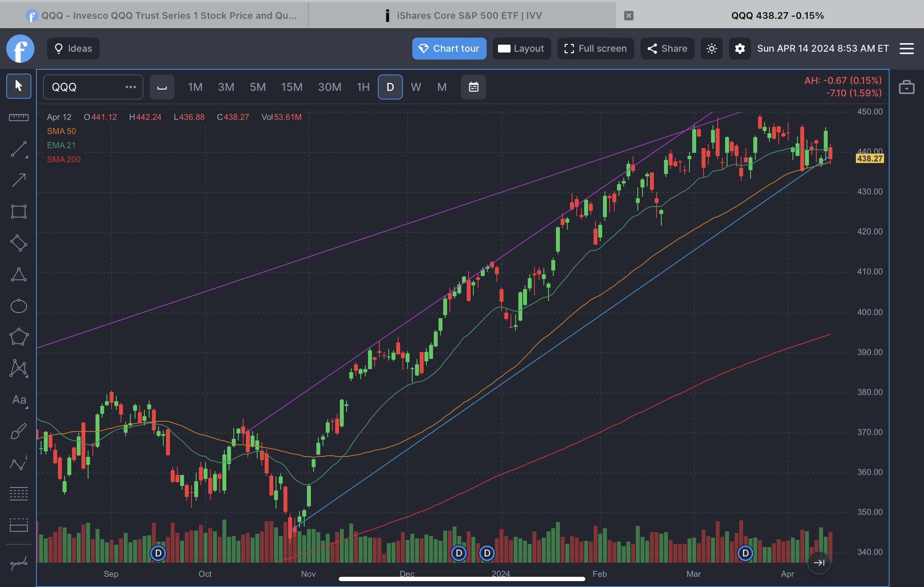Select the triangle shape tool
The height and width of the screenshot is (587, 924).
(18, 274)
